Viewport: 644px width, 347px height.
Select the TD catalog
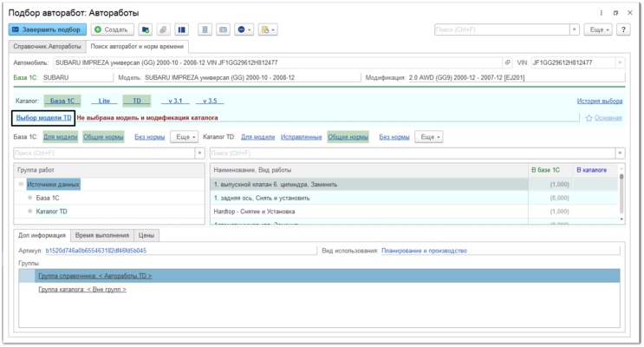137,101
